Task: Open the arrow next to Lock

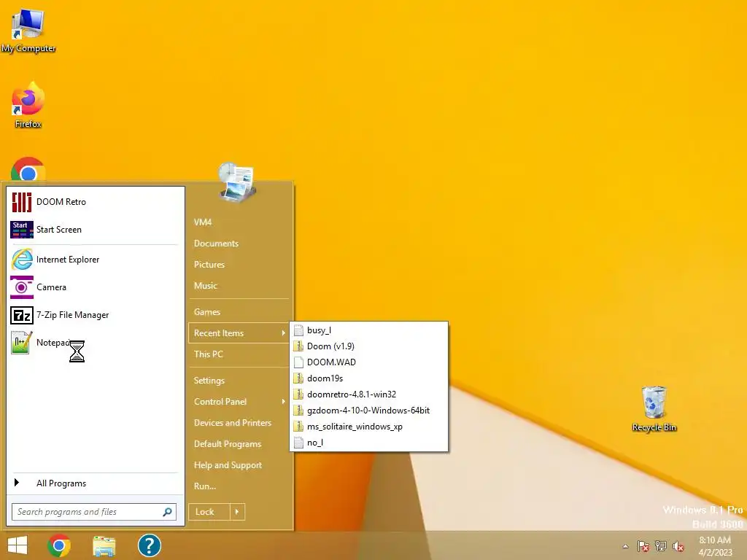Action: pyautogui.click(x=237, y=512)
